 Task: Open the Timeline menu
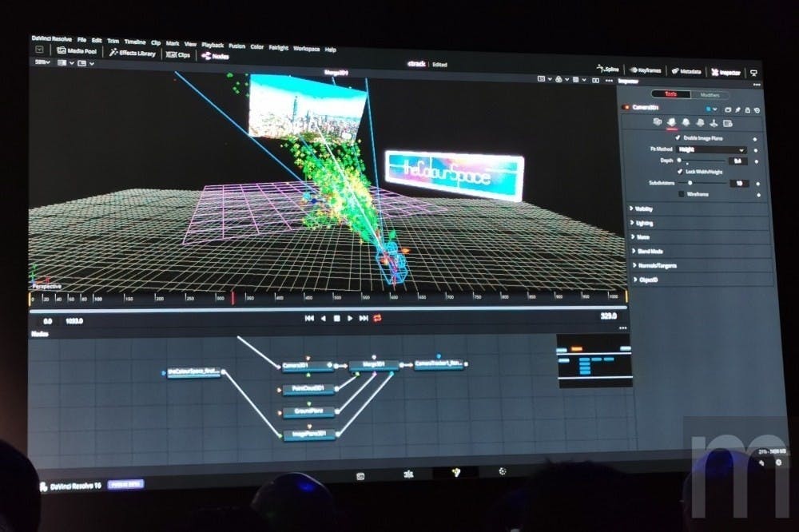point(135,42)
